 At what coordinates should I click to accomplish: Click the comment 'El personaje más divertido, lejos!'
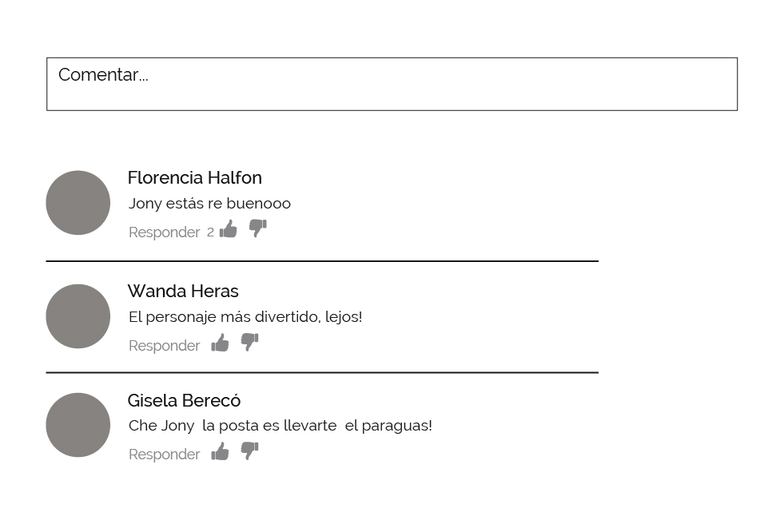coord(245,317)
